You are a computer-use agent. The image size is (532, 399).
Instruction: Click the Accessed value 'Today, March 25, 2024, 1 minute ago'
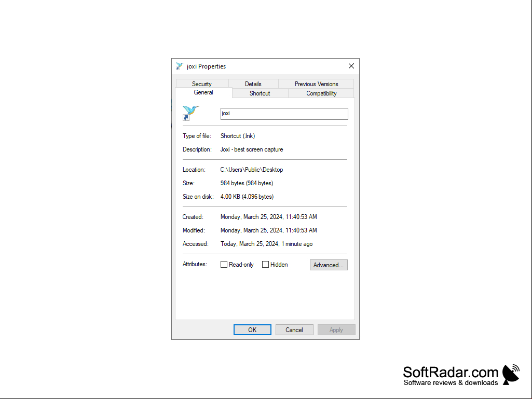[x=267, y=244]
